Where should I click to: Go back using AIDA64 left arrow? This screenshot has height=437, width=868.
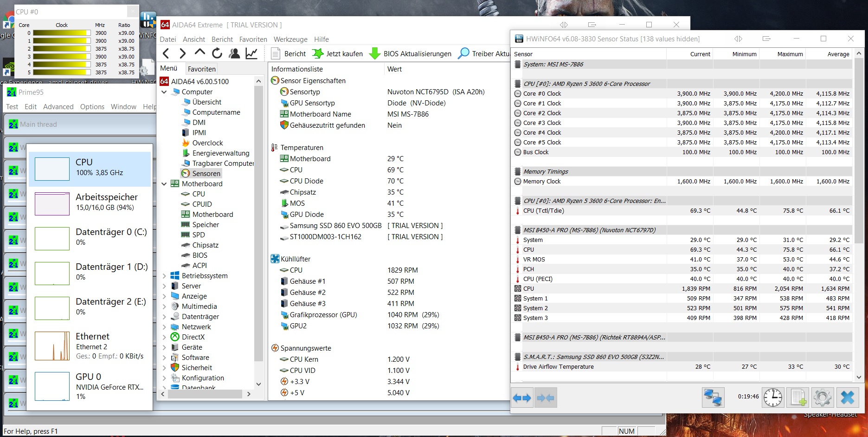click(166, 53)
